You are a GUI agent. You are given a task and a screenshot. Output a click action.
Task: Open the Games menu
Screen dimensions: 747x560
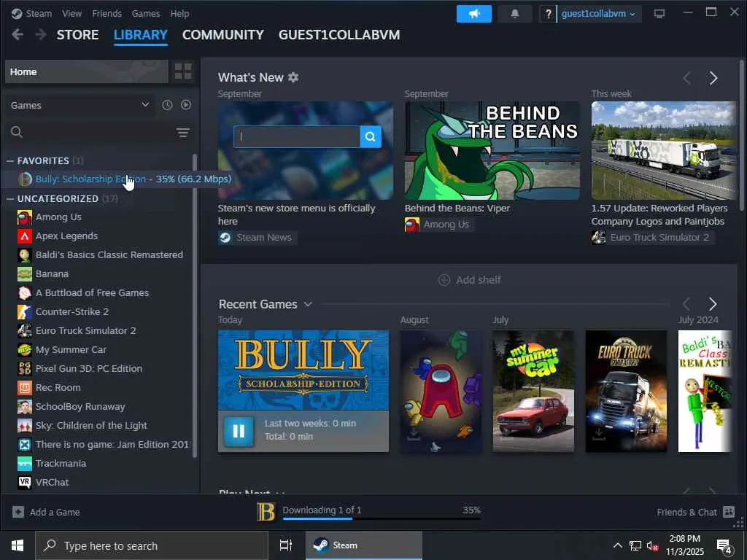click(x=146, y=13)
